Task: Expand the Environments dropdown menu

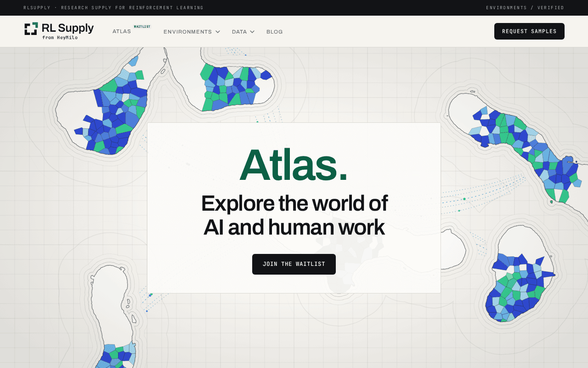Action: coord(192,32)
